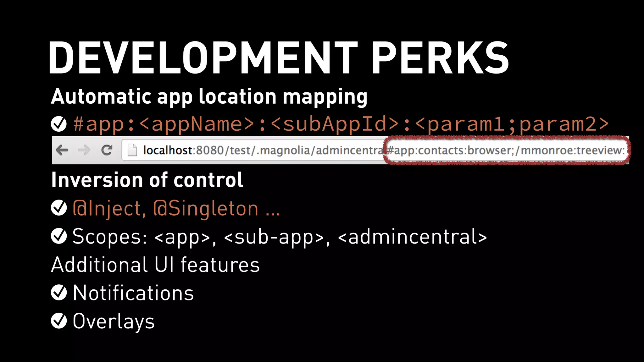
Task: Click the 'Notifications' text
Action: [x=133, y=293]
